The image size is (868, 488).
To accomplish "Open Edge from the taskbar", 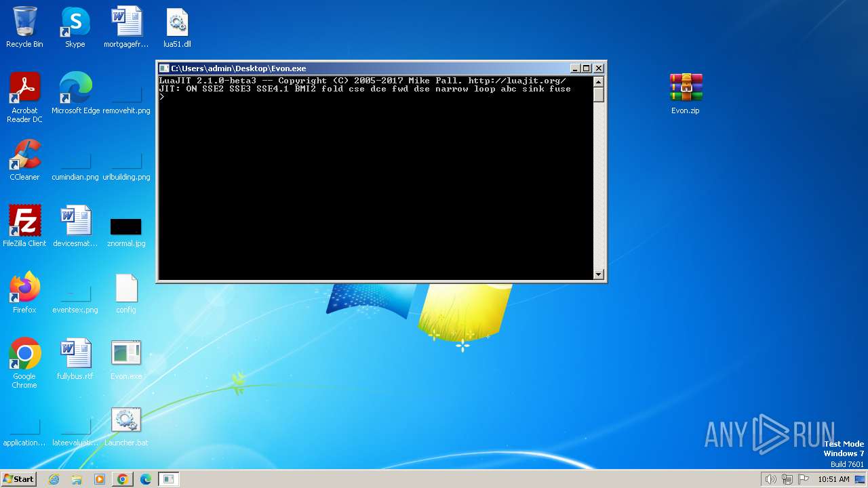I will coord(145,479).
